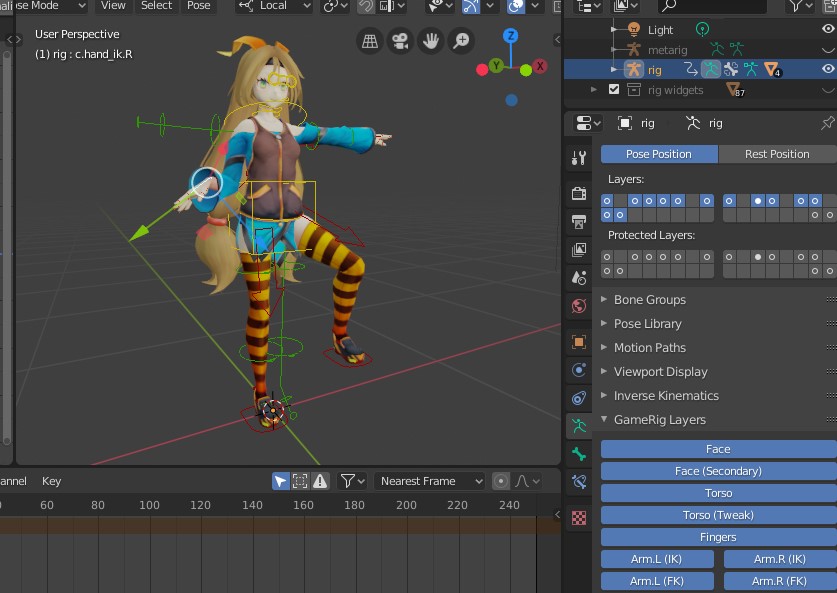Hide the Light object in outliner
This screenshot has height=593, width=837.
point(828,29)
